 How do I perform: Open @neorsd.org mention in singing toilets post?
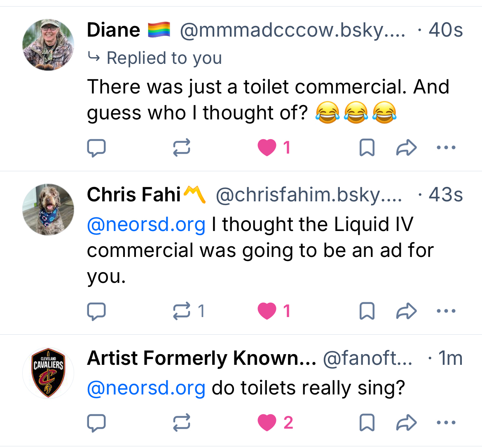coord(146,388)
